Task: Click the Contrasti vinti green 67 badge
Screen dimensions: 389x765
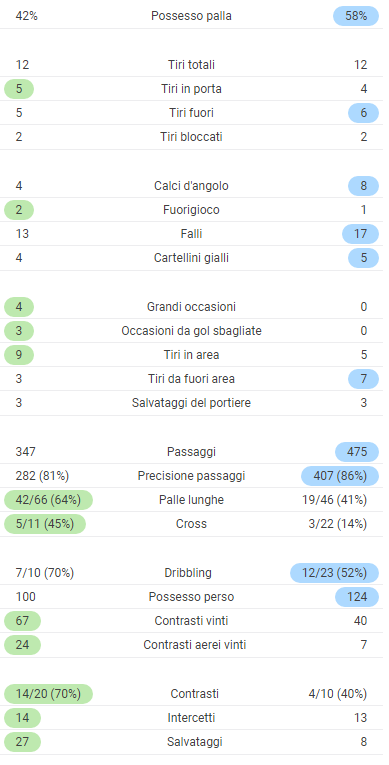Action: 22,621
